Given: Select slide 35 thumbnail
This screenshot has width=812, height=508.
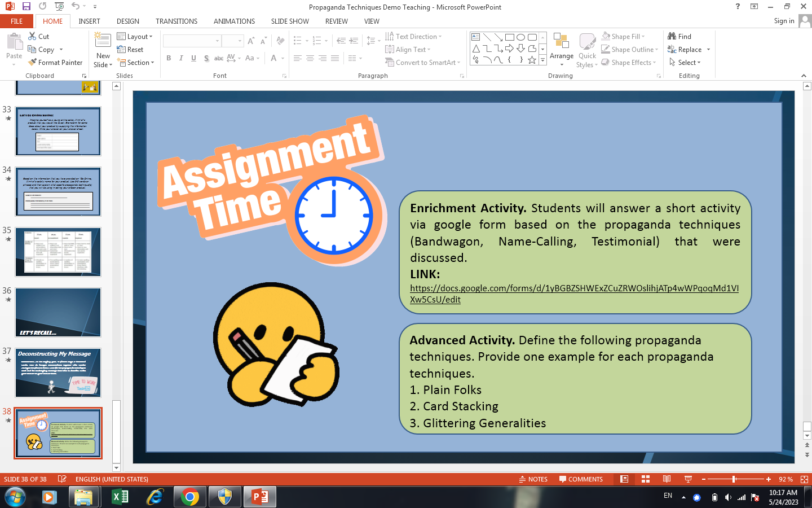Looking at the screenshot, I should 58,252.
